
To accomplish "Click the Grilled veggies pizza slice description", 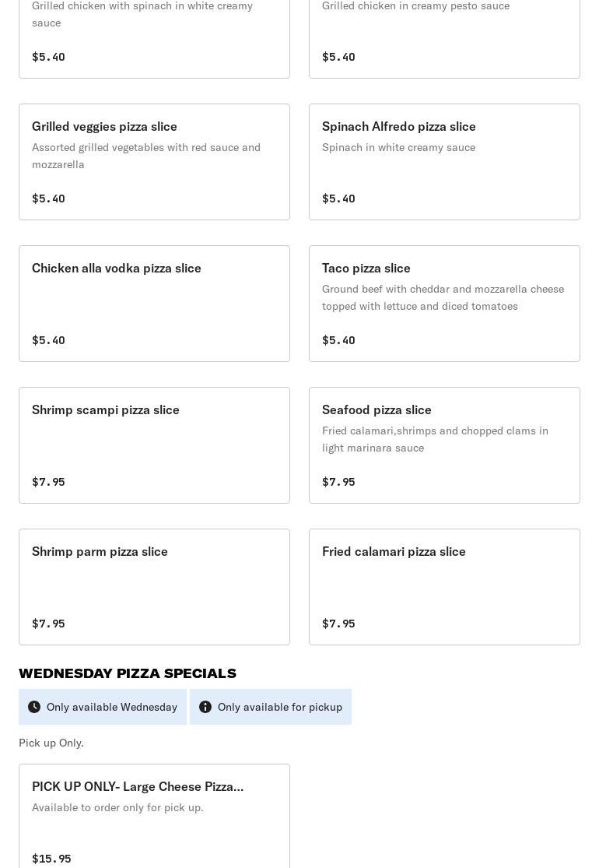I will coord(146,156).
